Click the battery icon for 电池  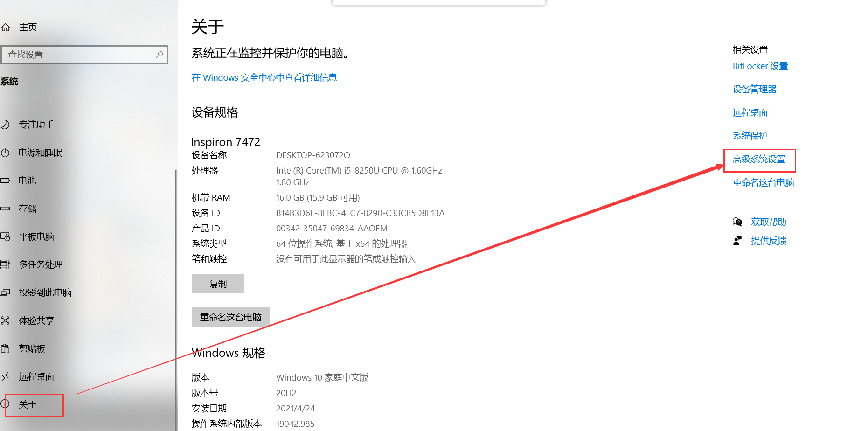5,181
